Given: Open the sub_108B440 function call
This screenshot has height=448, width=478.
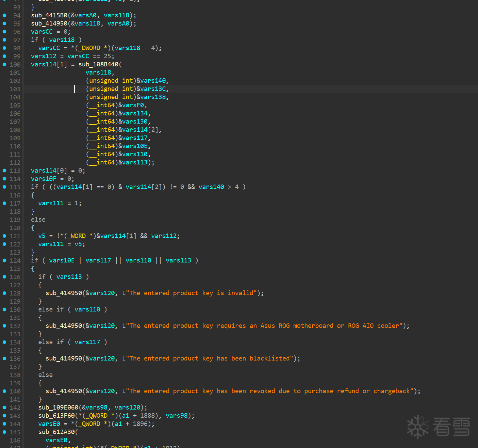Looking at the screenshot, I should [x=99, y=64].
